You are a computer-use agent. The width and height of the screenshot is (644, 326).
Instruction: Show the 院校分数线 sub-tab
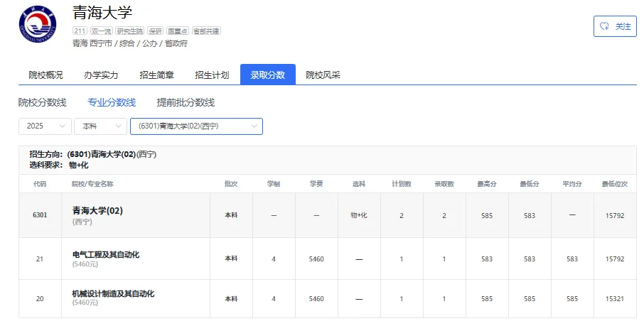pyautogui.click(x=43, y=102)
